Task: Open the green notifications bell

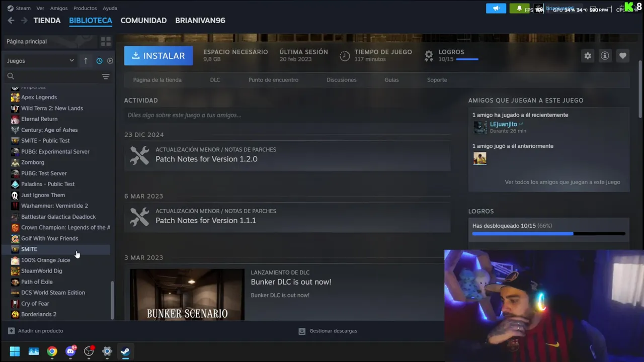Action: click(519, 9)
